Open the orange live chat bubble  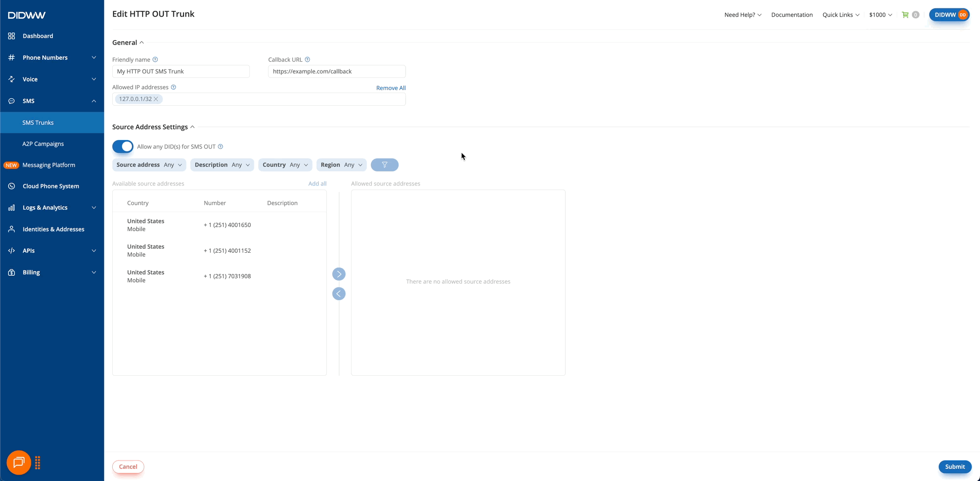click(x=19, y=462)
